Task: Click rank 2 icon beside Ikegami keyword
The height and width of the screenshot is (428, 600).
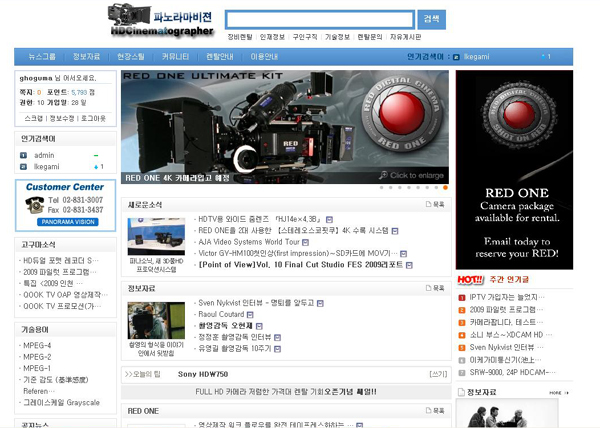Action: (x=23, y=167)
